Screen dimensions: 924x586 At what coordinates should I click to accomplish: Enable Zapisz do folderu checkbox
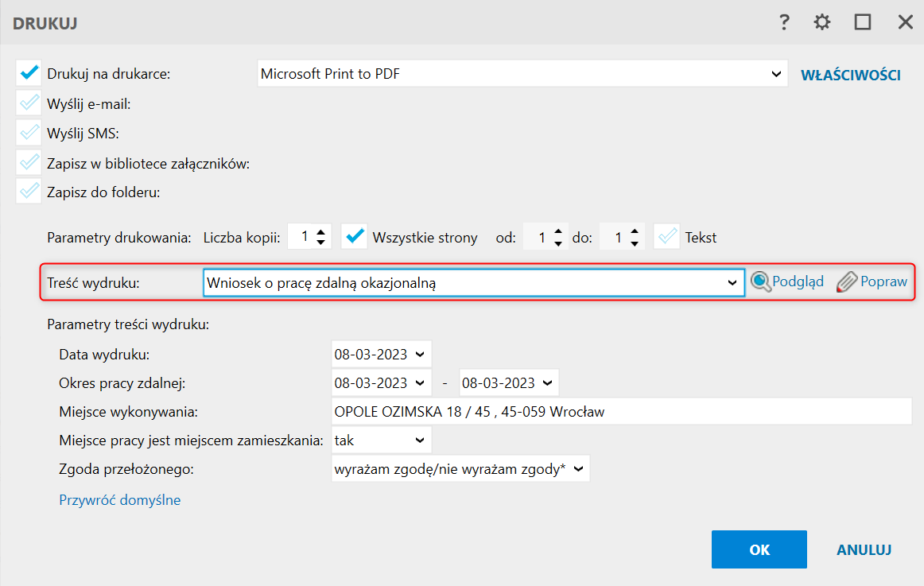point(29,192)
